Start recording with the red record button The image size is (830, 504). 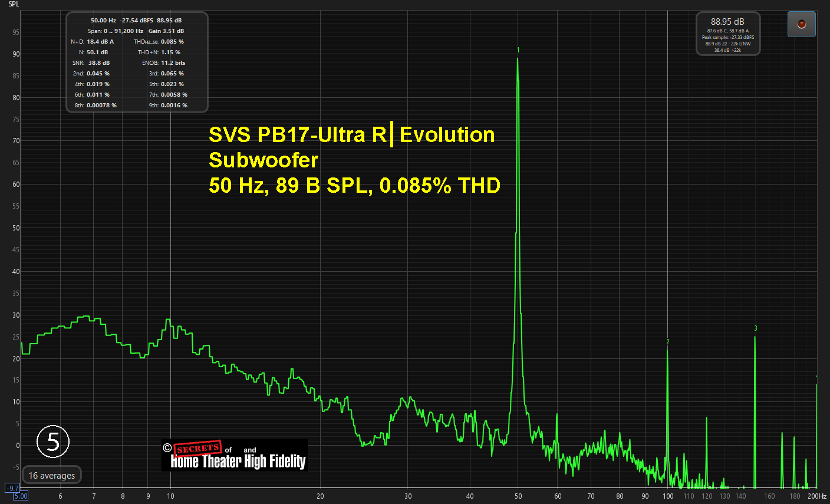click(801, 24)
